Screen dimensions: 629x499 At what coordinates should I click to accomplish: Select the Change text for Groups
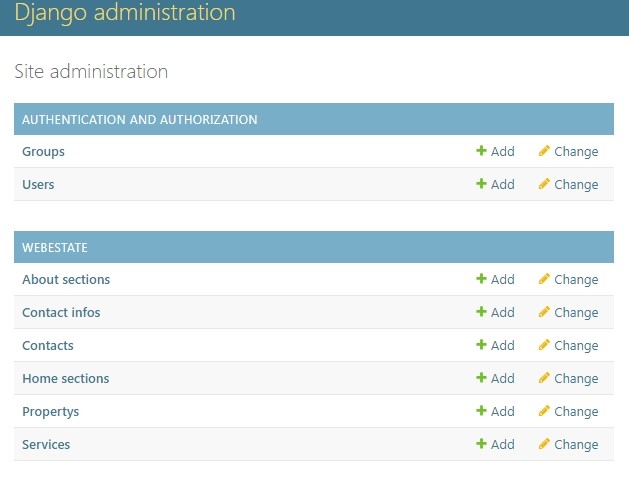576,152
